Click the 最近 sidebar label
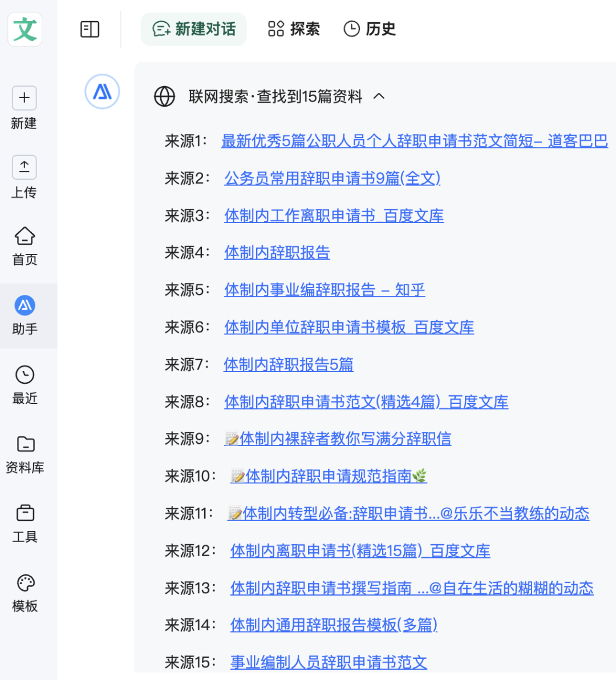The image size is (616, 680). coord(25,398)
